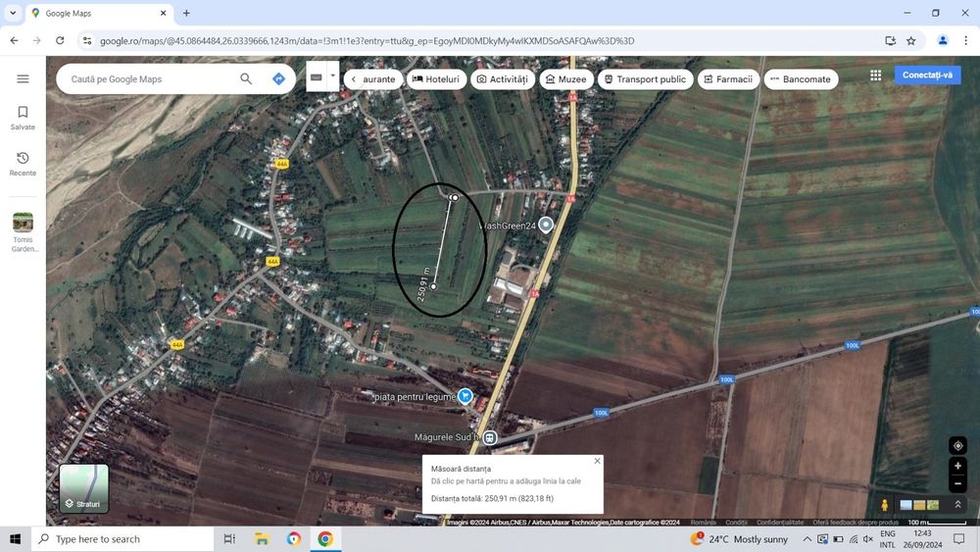Open the Straturi layers thumbnail
980x552 pixels.
coord(83,488)
